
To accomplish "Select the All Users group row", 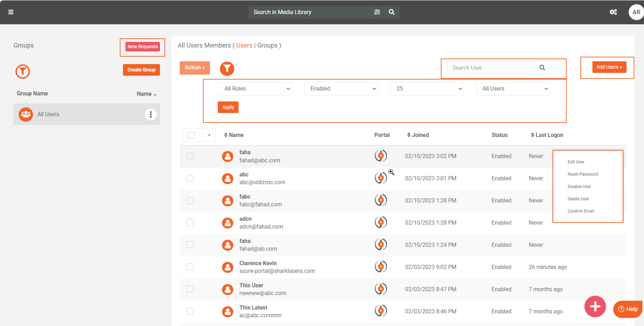I will click(87, 114).
